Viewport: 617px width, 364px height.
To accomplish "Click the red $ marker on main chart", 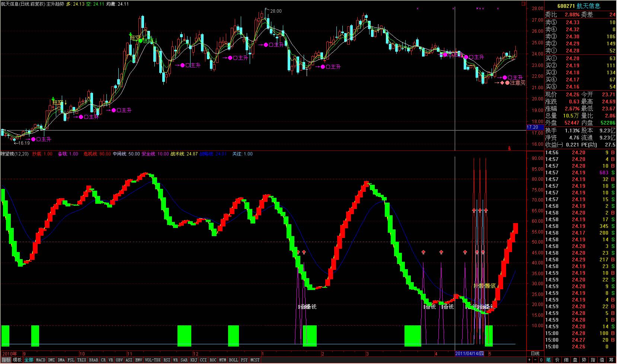I will tap(509, 148).
